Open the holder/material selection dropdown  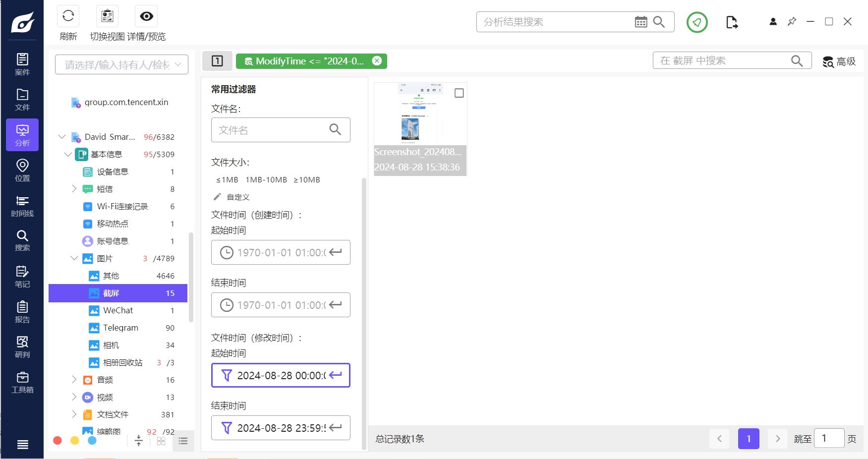[121, 64]
